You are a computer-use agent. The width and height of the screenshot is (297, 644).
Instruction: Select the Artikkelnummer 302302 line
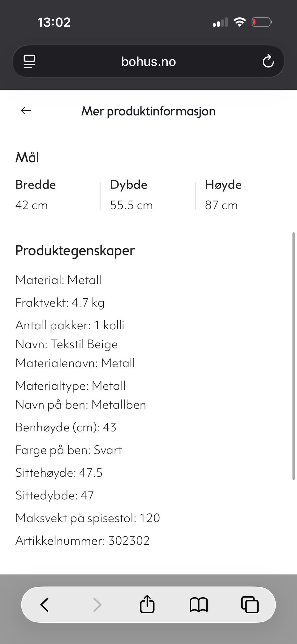(83, 540)
